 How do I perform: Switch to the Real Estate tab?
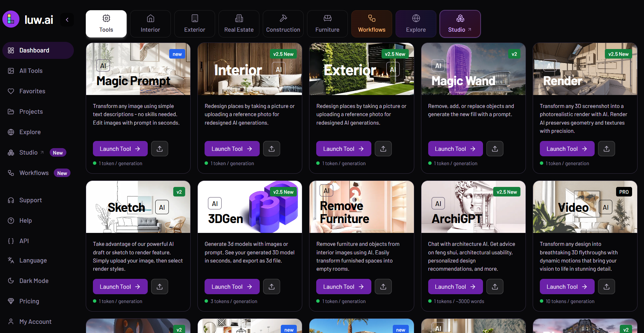tap(239, 24)
